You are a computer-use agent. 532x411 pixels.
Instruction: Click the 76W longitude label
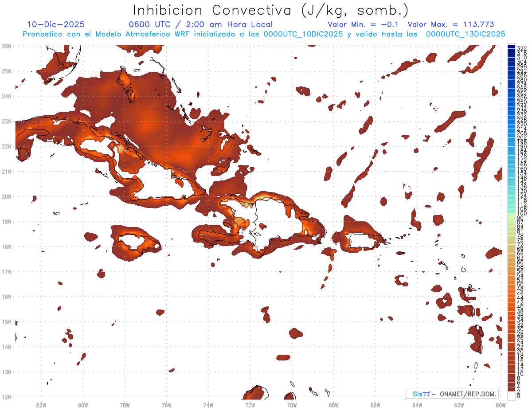pos(166,405)
